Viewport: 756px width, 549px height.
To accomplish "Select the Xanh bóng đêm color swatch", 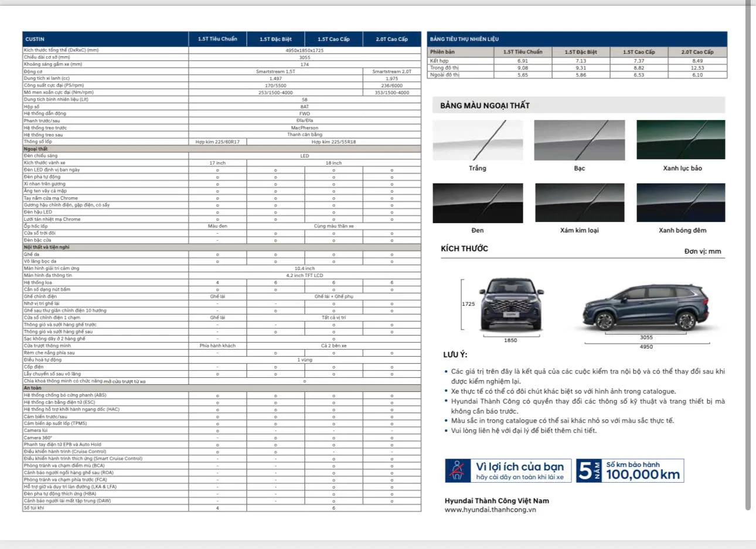I will pos(681,203).
